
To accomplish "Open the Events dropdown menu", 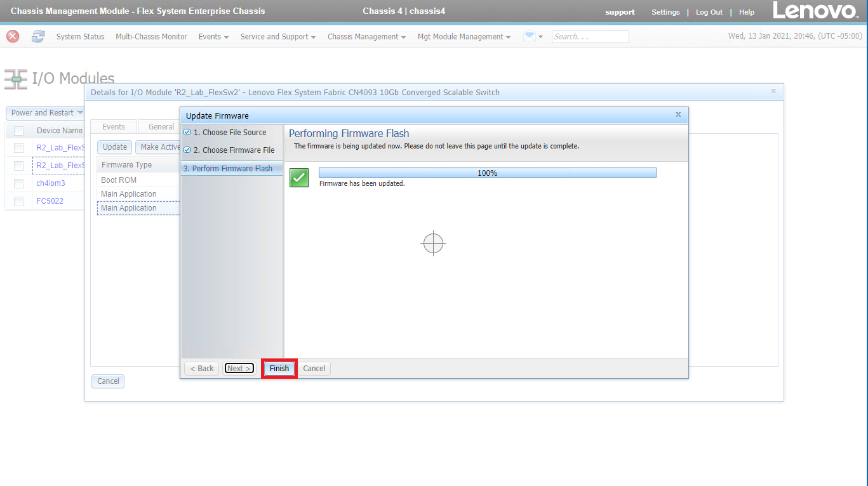I will [213, 37].
